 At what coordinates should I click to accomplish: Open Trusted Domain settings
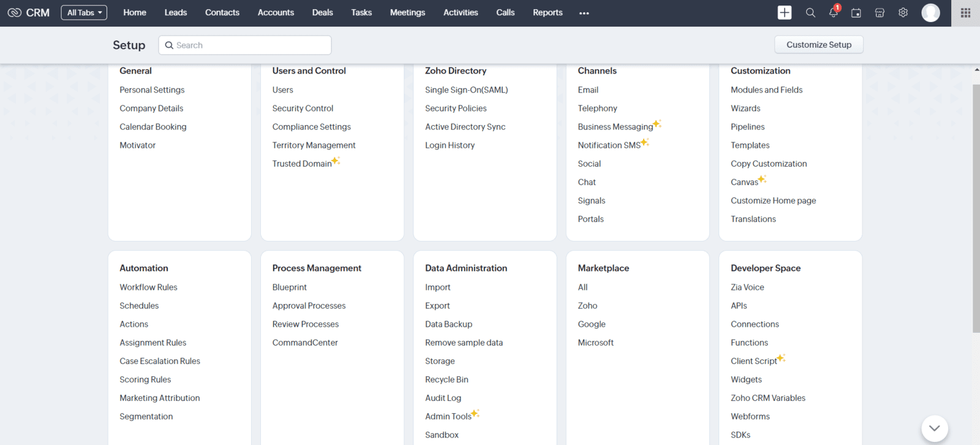302,164
